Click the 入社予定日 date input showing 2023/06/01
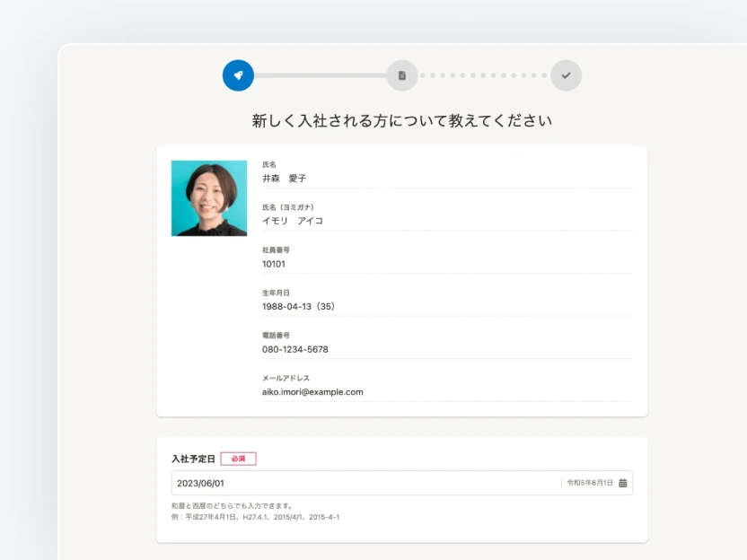This screenshot has height=560, width=747. (x=386, y=482)
